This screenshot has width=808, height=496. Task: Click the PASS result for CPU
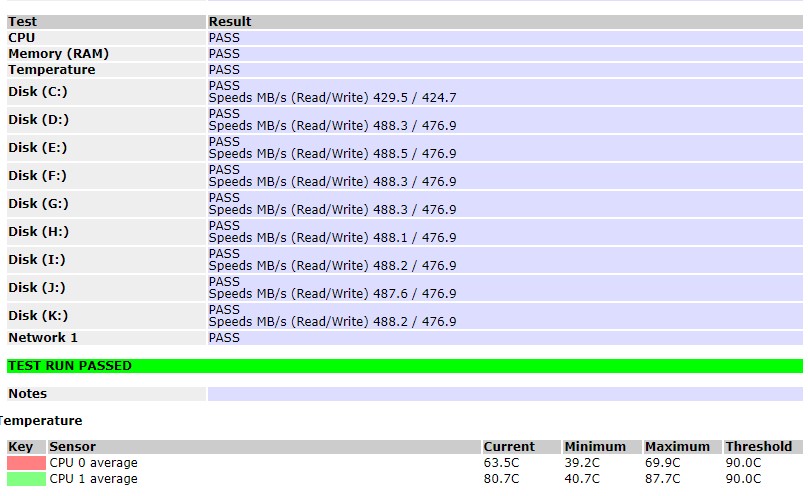point(224,38)
